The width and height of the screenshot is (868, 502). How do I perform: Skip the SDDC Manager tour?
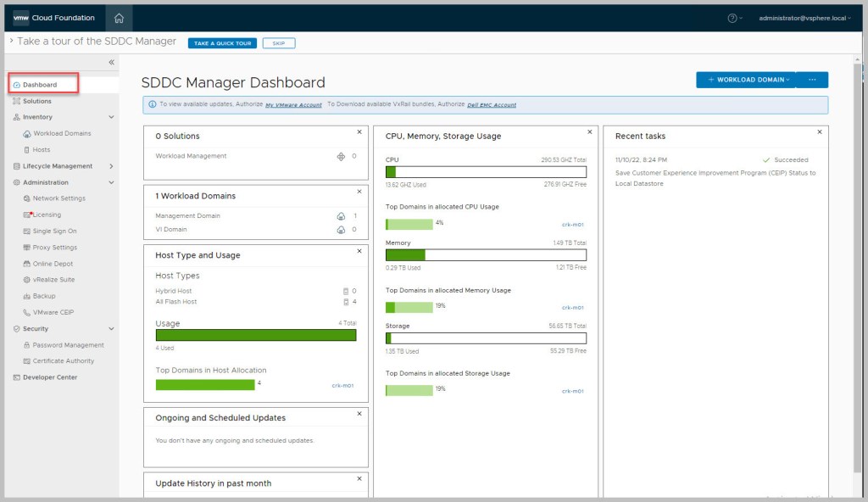(279, 43)
